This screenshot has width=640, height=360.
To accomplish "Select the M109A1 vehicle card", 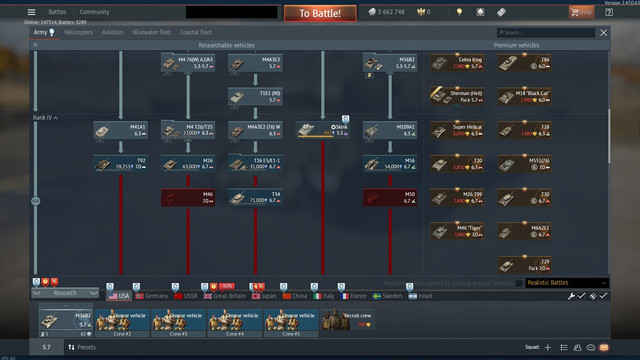I will pyautogui.click(x=390, y=130).
